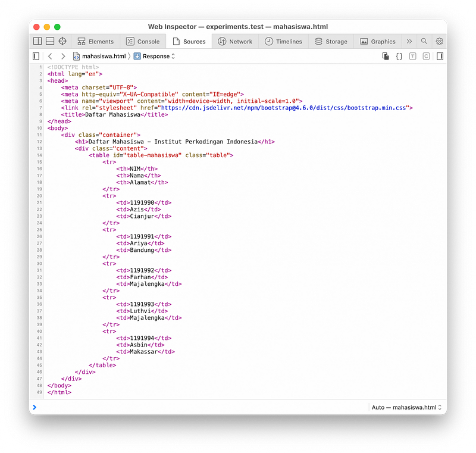This screenshot has width=476, height=453.
Task: Toggle the right details sidebar
Action: click(x=440, y=57)
